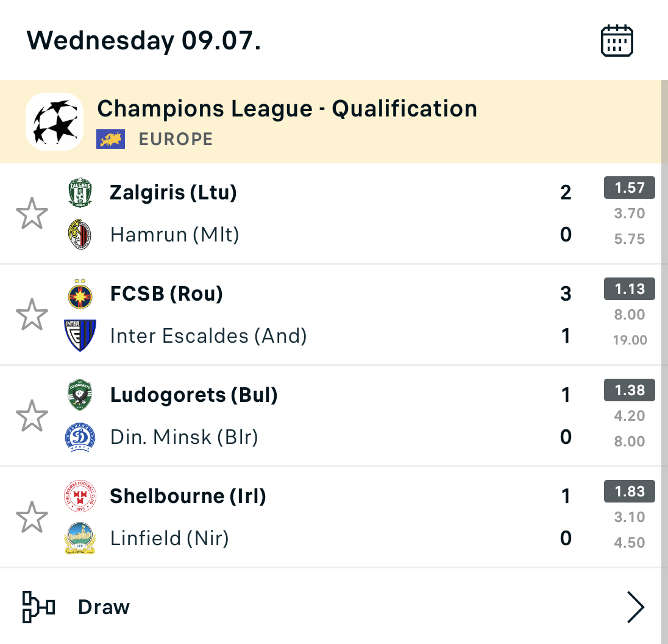Viewport: 668px width, 644px height.
Task: Favorite the Zalgiris vs Hamrun match
Action: 32,213
